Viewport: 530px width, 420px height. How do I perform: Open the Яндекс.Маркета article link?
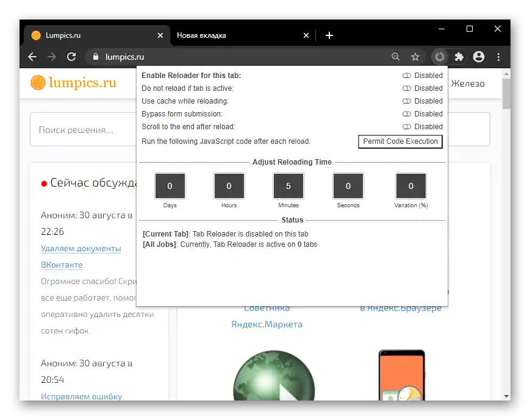pos(267,324)
